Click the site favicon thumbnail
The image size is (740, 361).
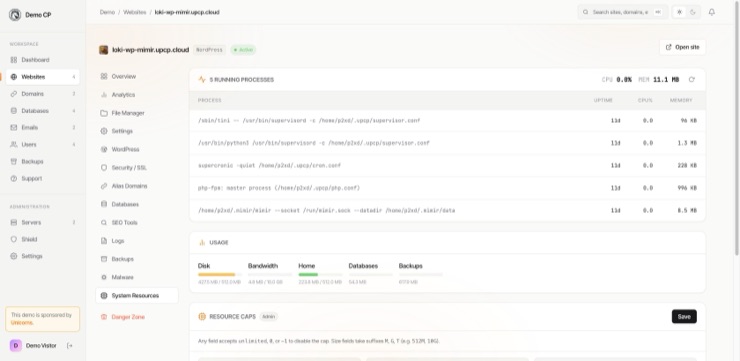103,50
